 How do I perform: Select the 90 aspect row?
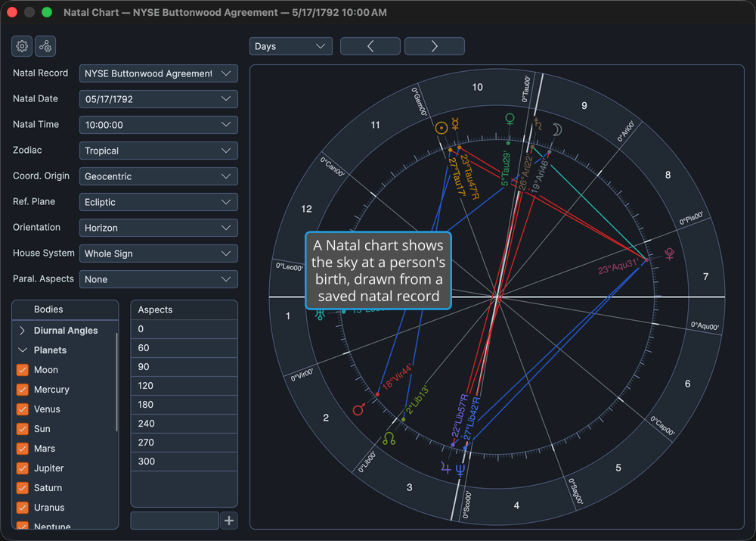(x=184, y=367)
